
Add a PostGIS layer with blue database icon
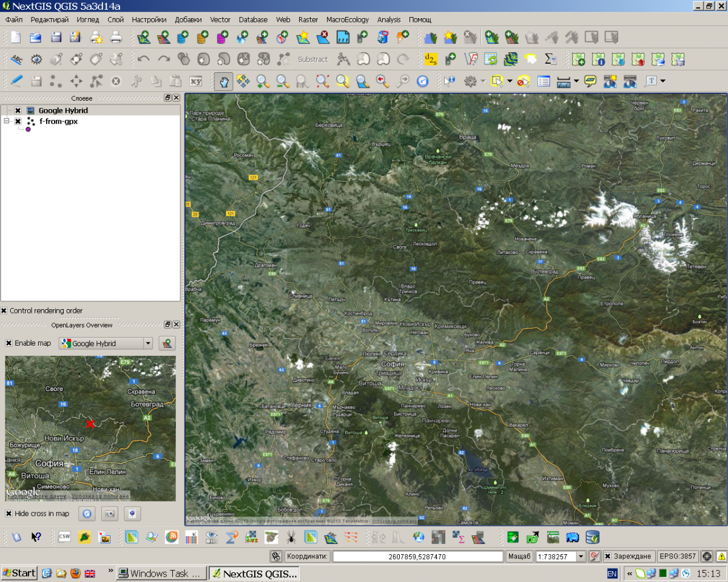pos(183,38)
